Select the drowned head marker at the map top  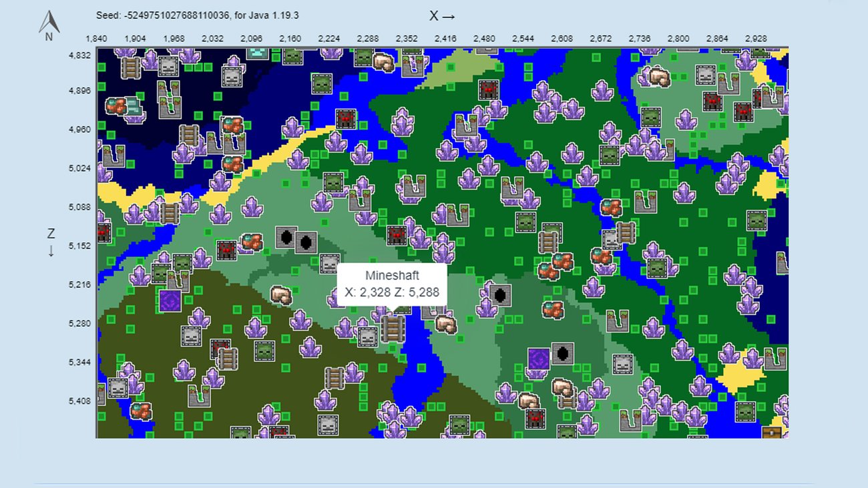[257, 53]
